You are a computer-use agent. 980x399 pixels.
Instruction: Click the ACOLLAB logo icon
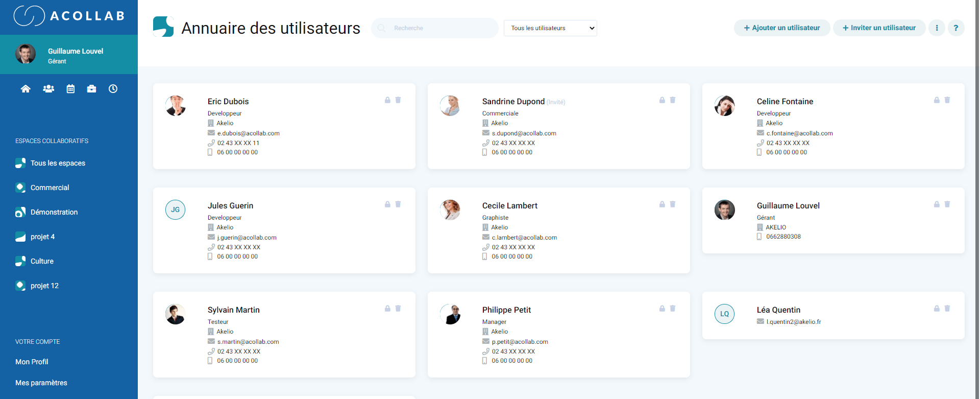(x=31, y=15)
